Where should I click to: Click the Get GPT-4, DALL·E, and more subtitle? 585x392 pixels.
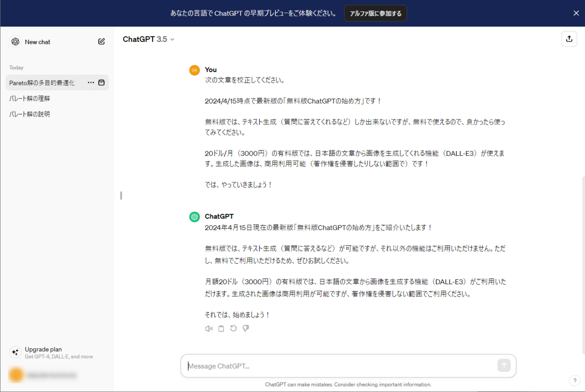[58, 357]
